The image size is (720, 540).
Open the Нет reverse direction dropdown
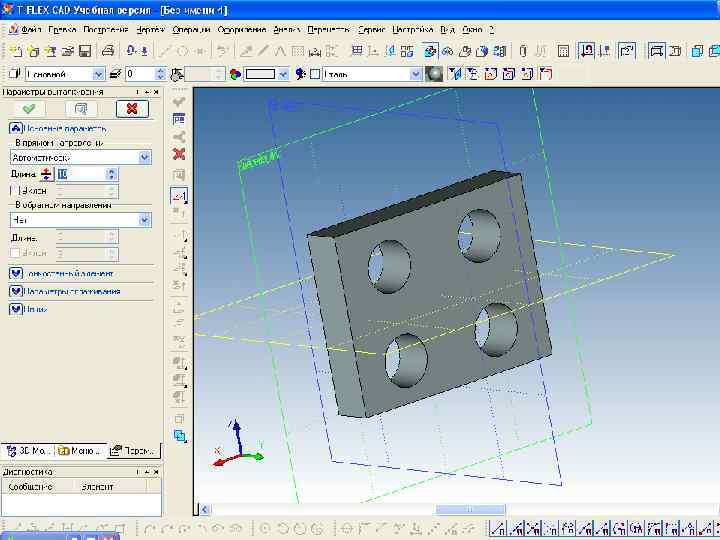coord(145,220)
